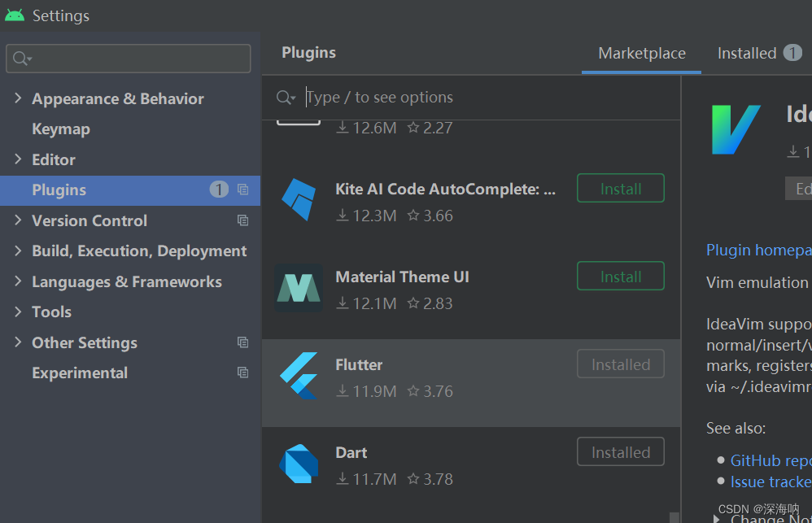
Task: Click the Kite AI plugin icon
Action: (x=299, y=199)
